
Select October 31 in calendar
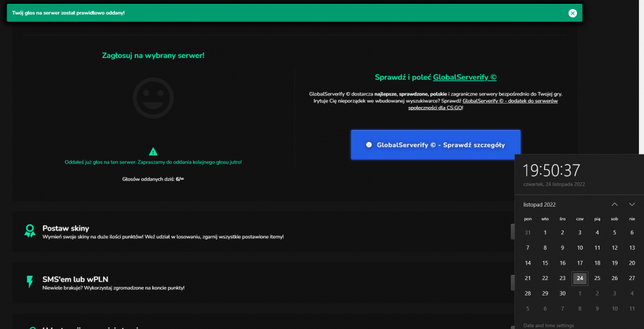pos(528,232)
